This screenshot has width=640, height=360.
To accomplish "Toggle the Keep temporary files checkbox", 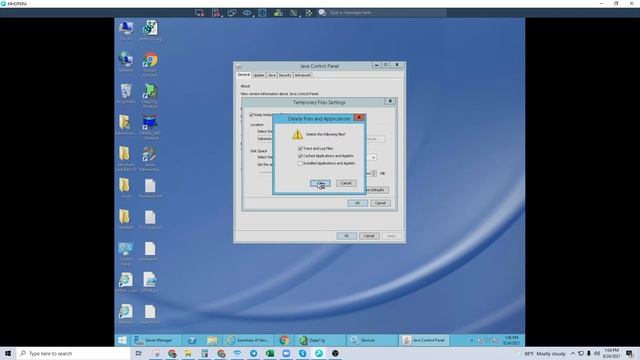I will 251,115.
